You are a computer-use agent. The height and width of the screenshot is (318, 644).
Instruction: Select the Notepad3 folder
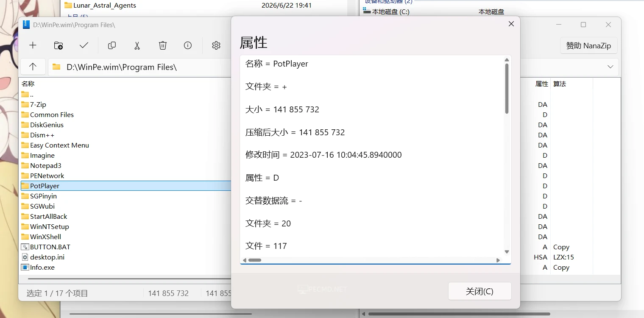pos(46,165)
